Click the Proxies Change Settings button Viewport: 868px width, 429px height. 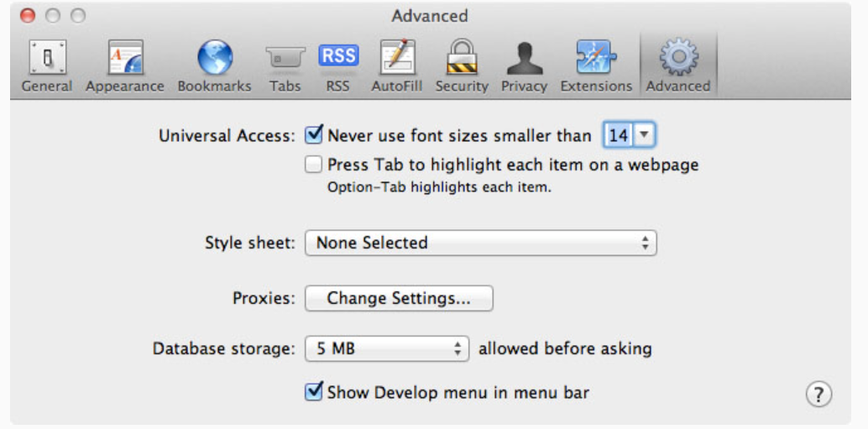tap(399, 298)
